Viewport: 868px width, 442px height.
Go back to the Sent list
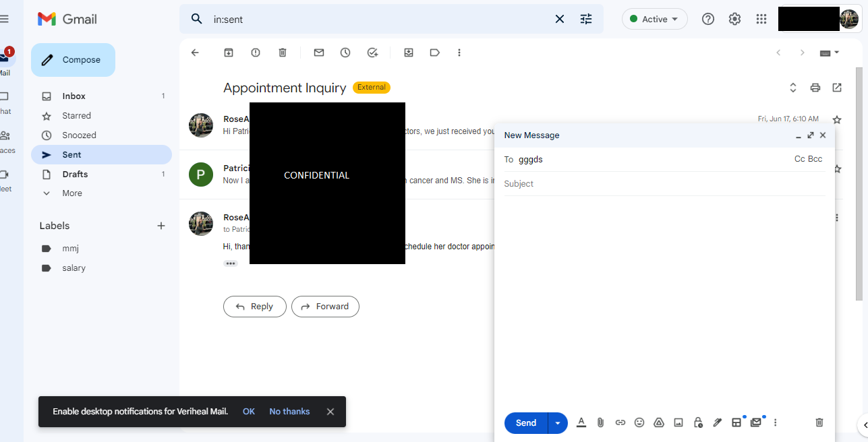tap(195, 53)
